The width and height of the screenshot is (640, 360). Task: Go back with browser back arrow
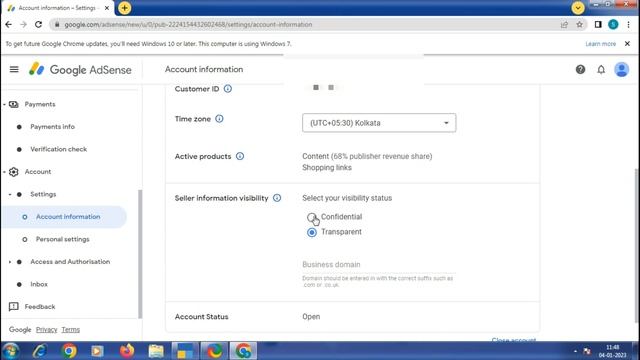pyautogui.click(x=9, y=24)
